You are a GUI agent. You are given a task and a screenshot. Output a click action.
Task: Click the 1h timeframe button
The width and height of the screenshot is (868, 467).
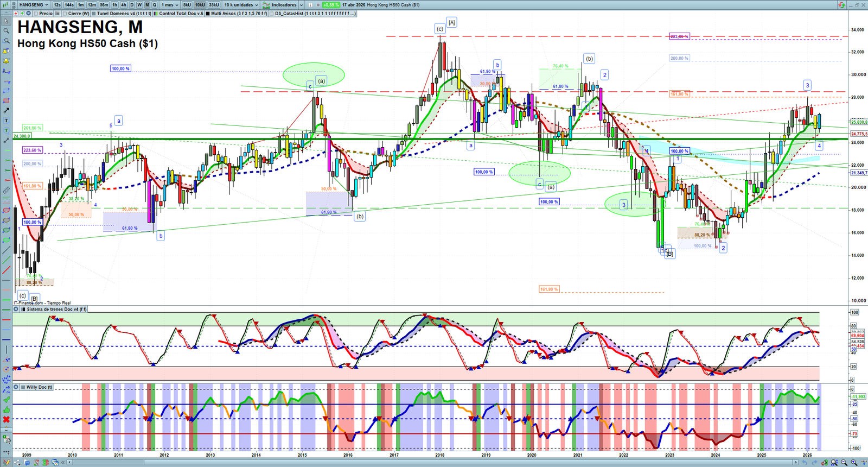tap(114, 5)
